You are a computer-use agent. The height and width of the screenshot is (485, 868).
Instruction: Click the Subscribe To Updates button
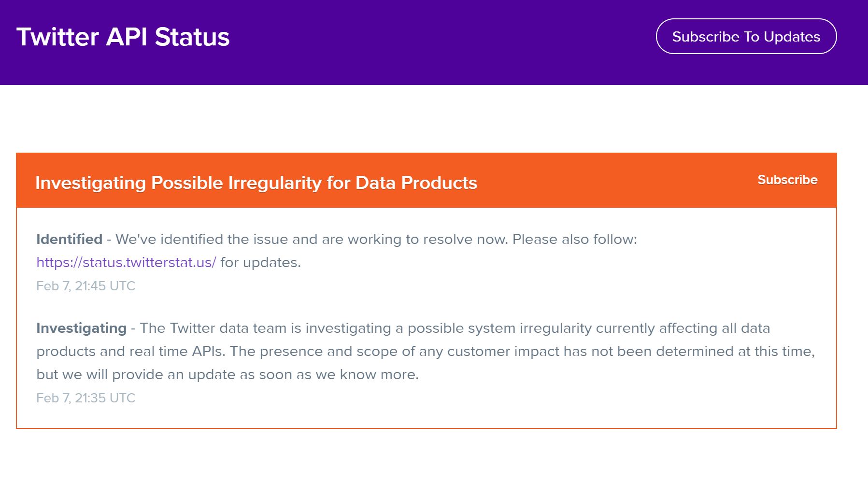point(746,37)
